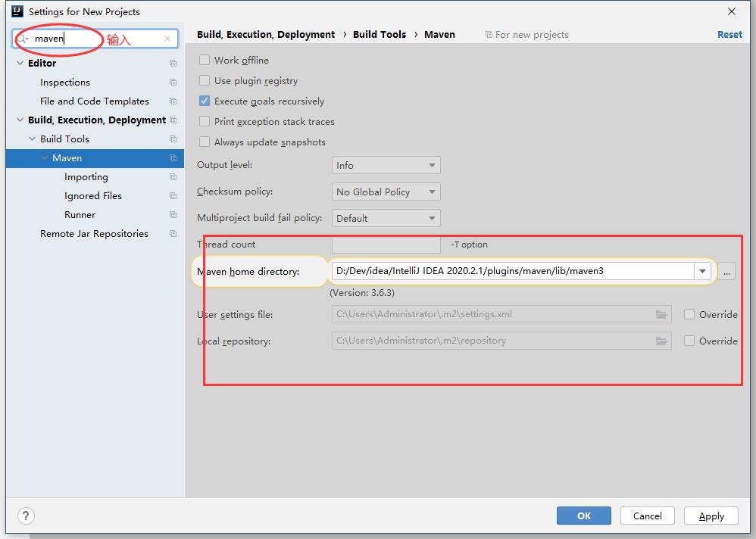The width and height of the screenshot is (756, 539).
Task: Clear the maven search text
Action: pyautogui.click(x=167, y=39)
